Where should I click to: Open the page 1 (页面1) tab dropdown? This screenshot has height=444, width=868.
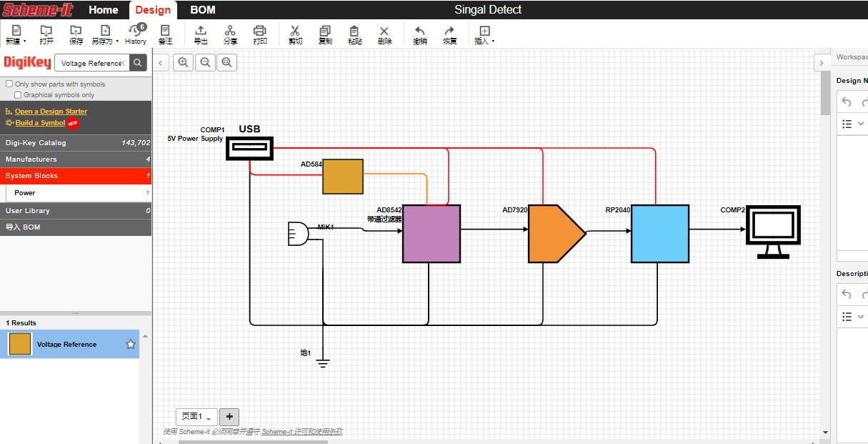196,417
